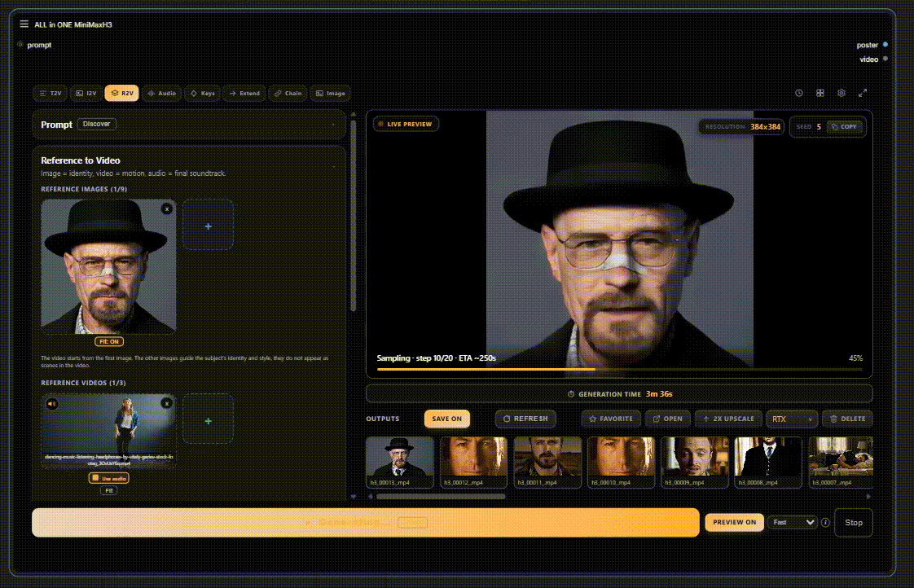Open the hamburger menu next to the app title
Screen dimensions: 914x588
[24, 24]
